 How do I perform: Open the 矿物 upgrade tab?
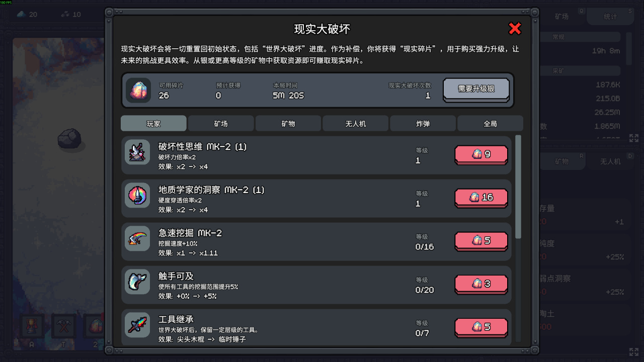(288, 124)
